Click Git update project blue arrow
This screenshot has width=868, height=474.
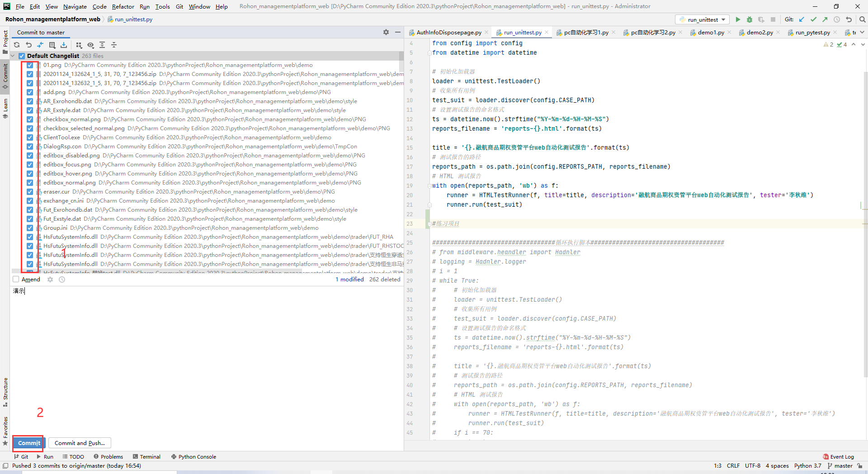pos(802,19)
